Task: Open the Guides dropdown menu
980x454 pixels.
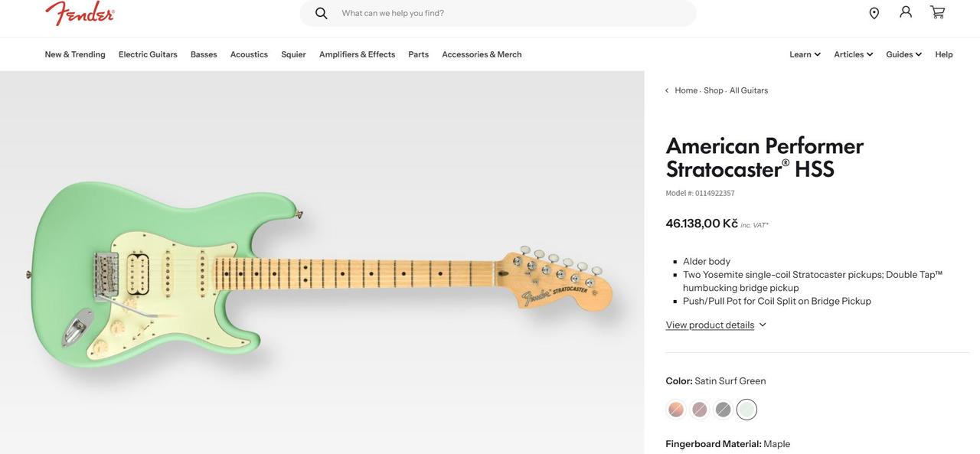Action: tap(903, 54)
